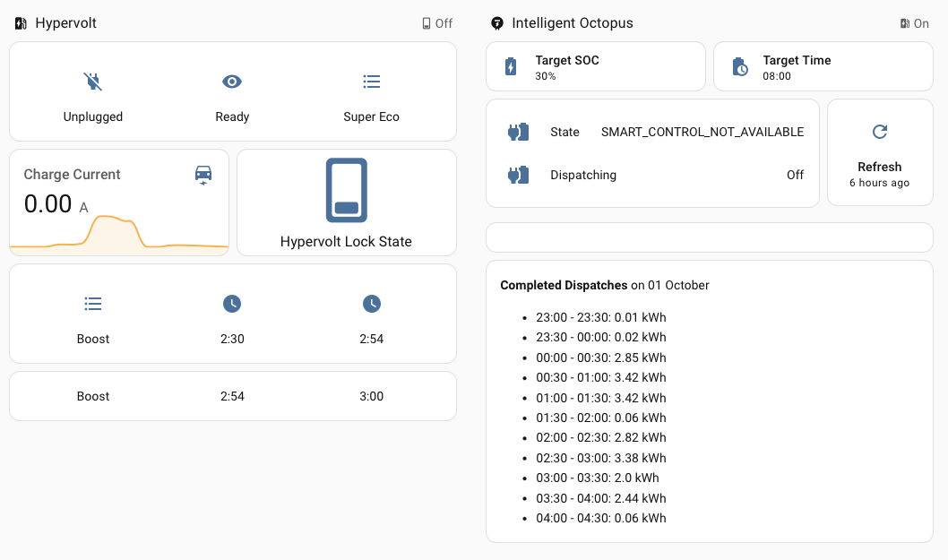
Task: Click the Intelligent Octopus header logo icon
Action: click(497, 23)
